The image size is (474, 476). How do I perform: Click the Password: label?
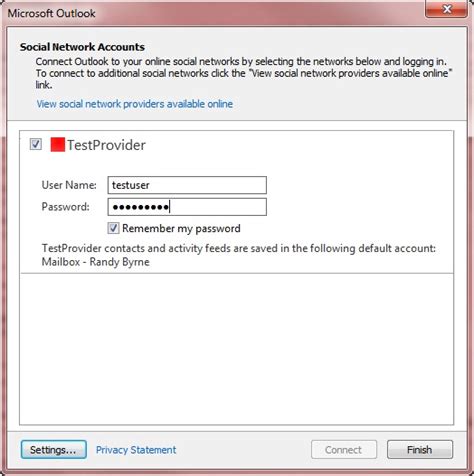click(66, 207)
